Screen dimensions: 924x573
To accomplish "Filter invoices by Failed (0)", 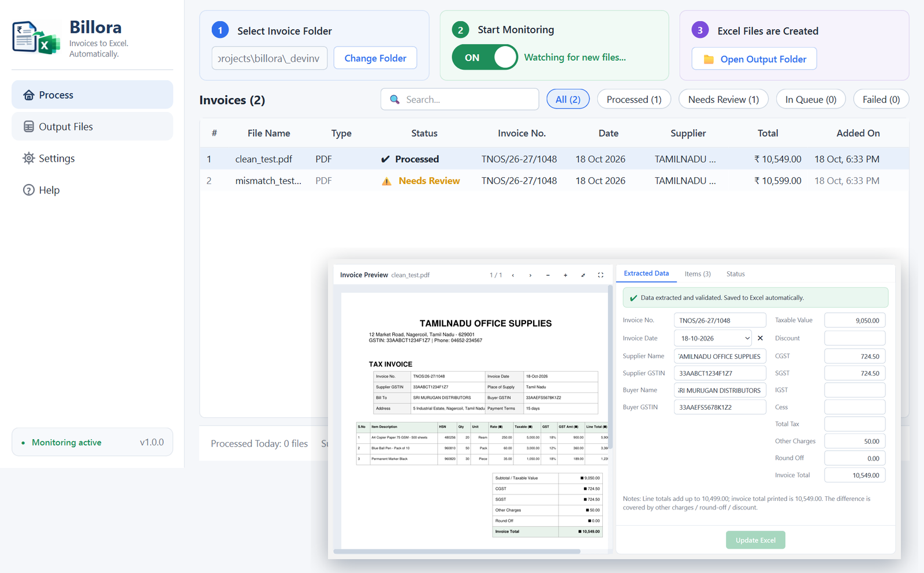I will 881,99.
